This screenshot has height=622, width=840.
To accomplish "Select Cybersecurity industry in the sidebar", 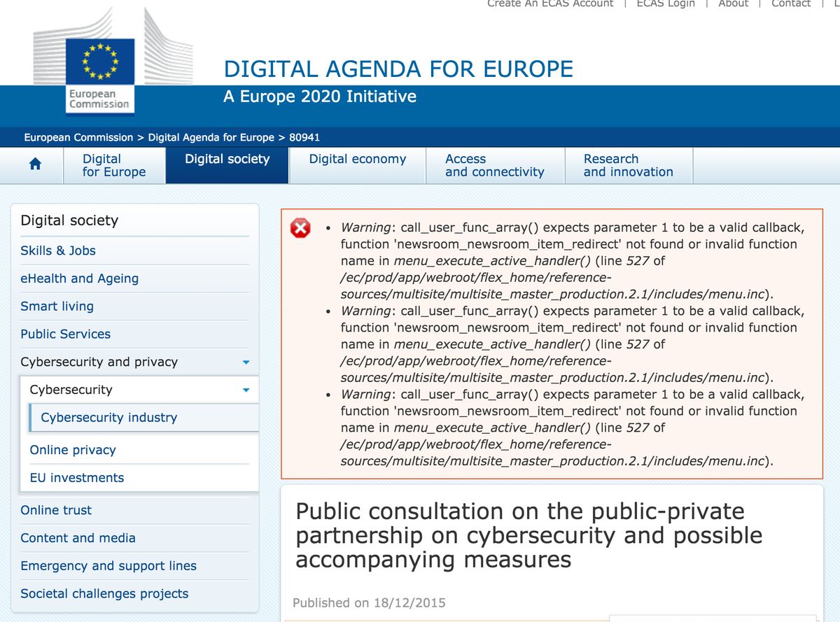I will pos(109,418).
